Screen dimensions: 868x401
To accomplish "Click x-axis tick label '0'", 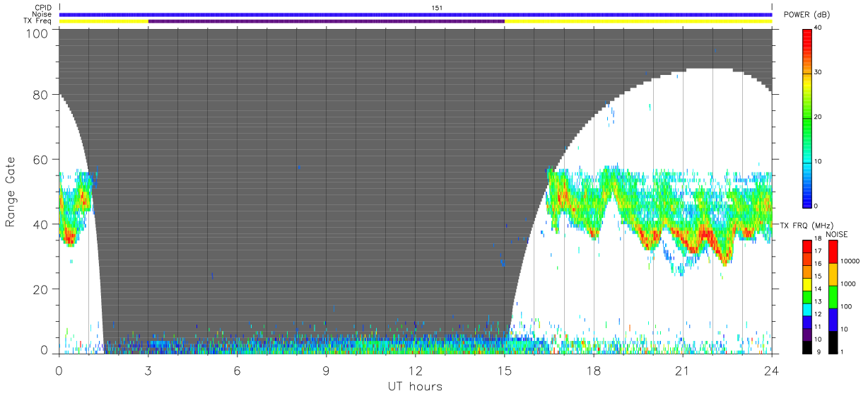I will (x=59, y=370).
